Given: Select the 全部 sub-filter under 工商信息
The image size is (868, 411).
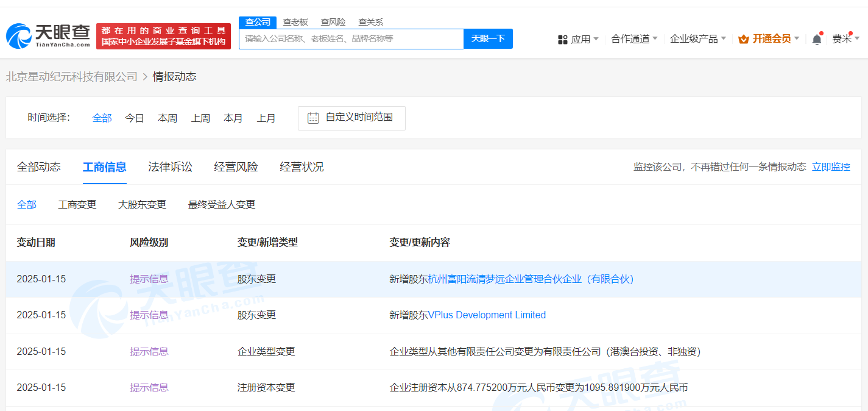Looking at the screenshot, I should tap(27, 204).
